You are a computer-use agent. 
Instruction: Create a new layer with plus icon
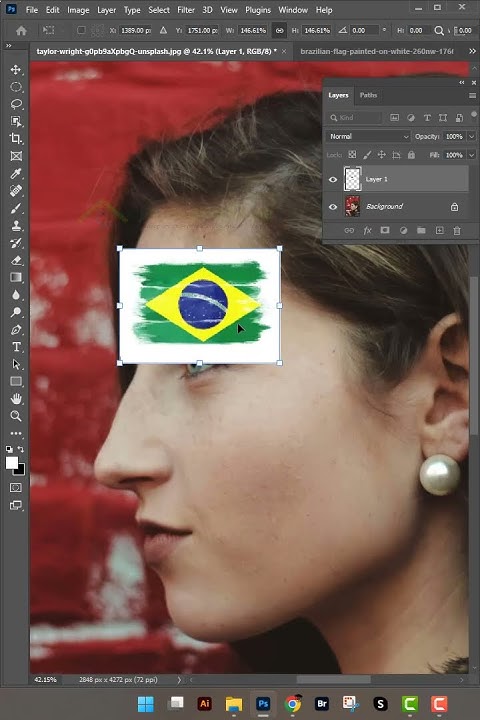point(440,231)
